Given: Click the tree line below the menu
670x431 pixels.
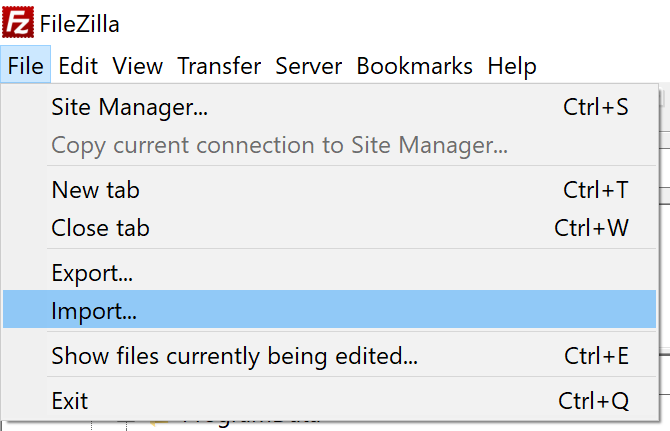Looking at the screenshot, I should pyautogui.click(x=126, y=426).
